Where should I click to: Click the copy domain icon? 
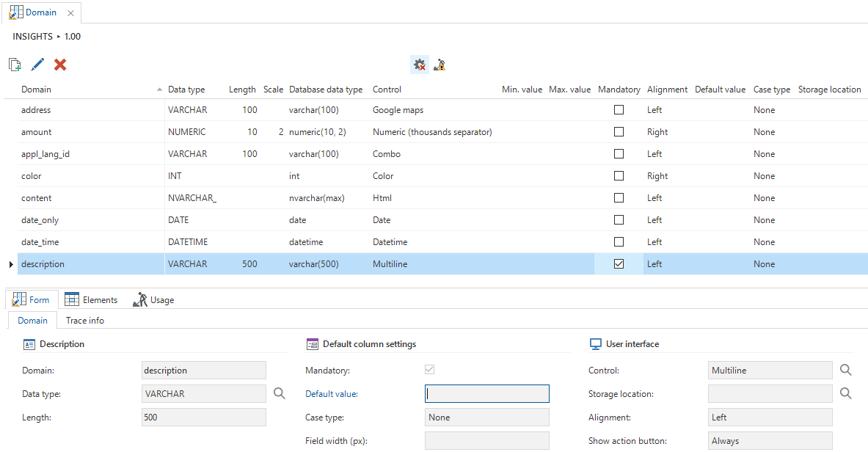tap(15, 65)
